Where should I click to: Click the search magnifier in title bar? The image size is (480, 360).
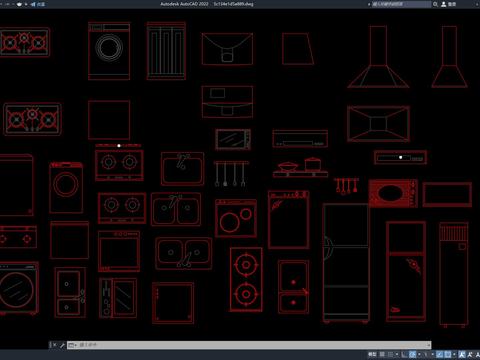tap(435, 4)
